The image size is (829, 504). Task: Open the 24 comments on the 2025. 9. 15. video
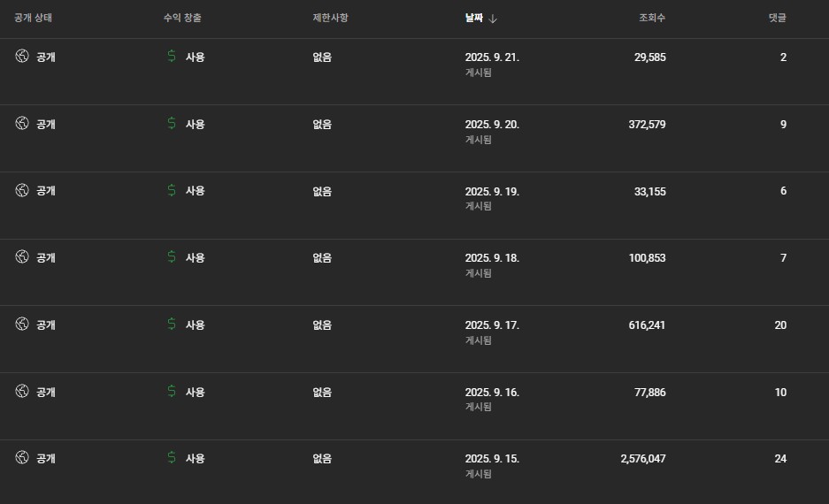(x=780, y=458)
